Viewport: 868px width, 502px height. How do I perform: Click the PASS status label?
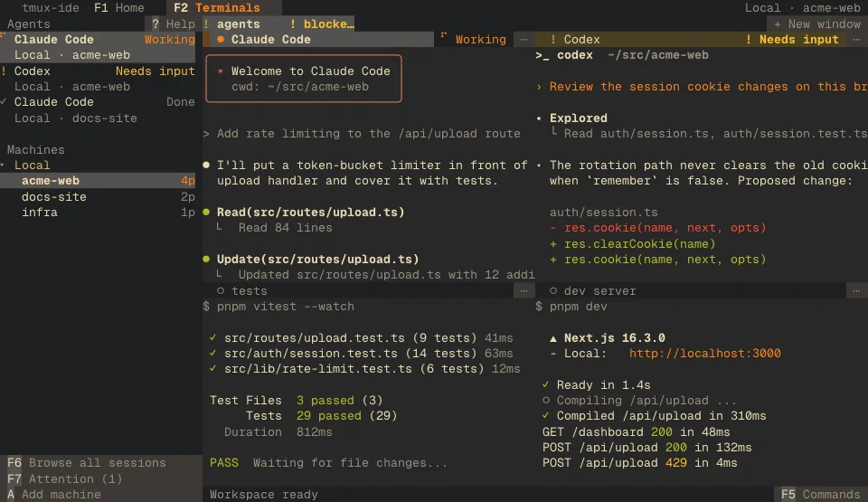click(224, 463)
